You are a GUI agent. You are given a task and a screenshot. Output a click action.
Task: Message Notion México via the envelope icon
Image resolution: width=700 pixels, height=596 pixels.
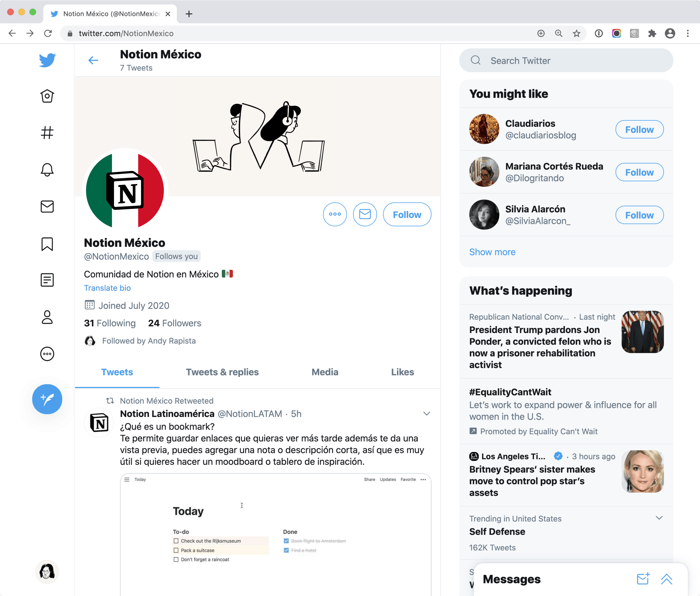coord(364,214)
